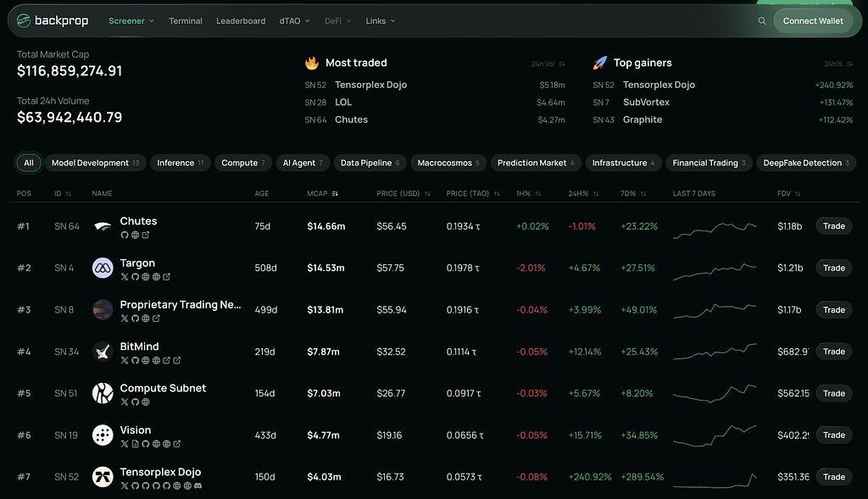The height and width of the screenshot is (499, 868).
Task: Click the external link icon under Targon
Action: (x=167, y=276)
